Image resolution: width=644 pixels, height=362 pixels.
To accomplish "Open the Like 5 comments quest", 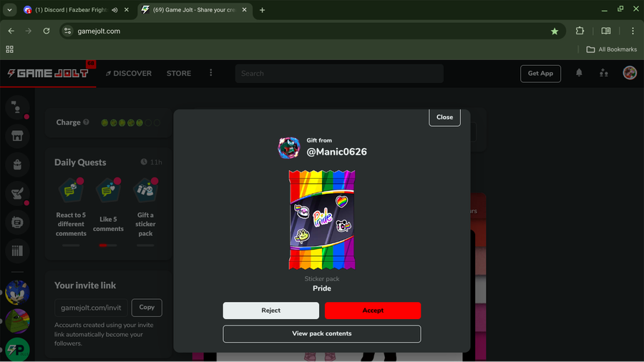I will coord(108,212).
